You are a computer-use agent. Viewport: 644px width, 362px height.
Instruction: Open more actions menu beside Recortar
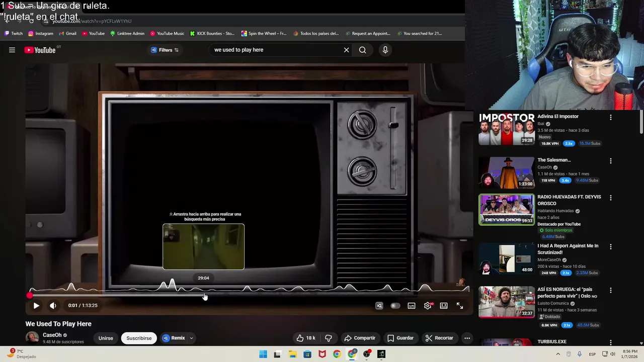click(467, 338)
